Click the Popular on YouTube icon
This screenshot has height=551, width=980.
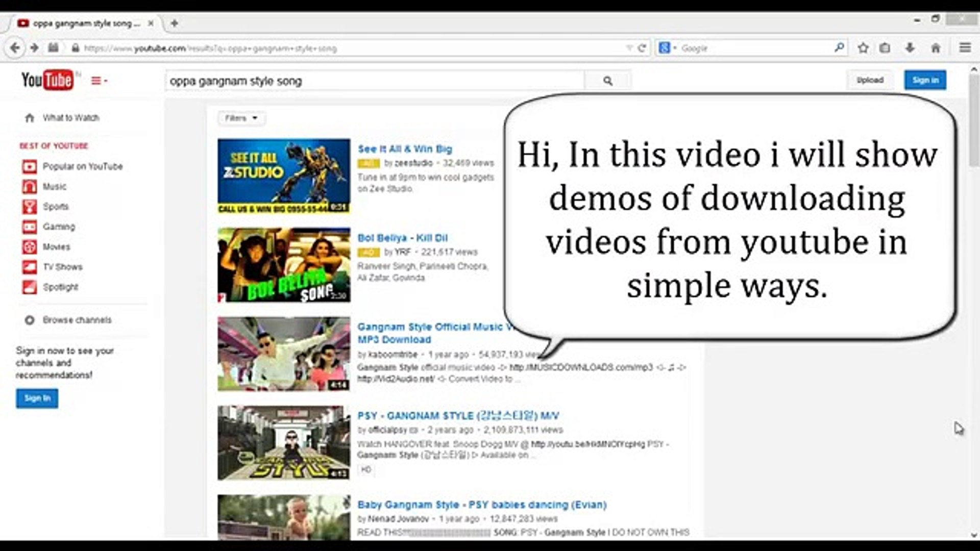[30, 166]
